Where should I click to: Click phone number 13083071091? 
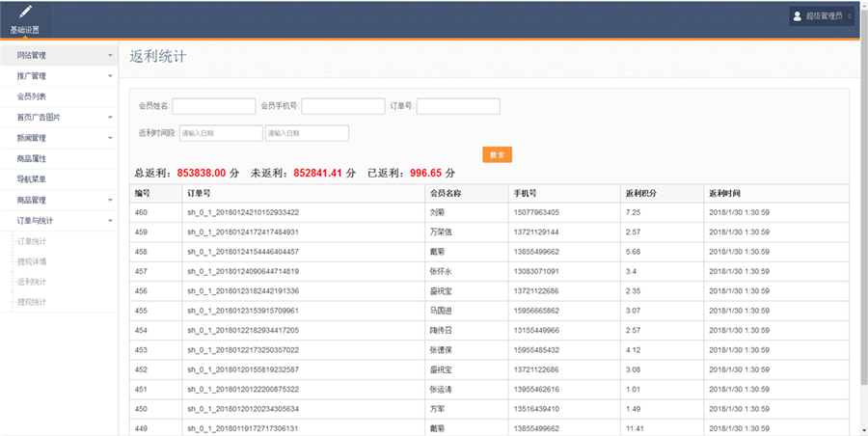coord(536,271)
